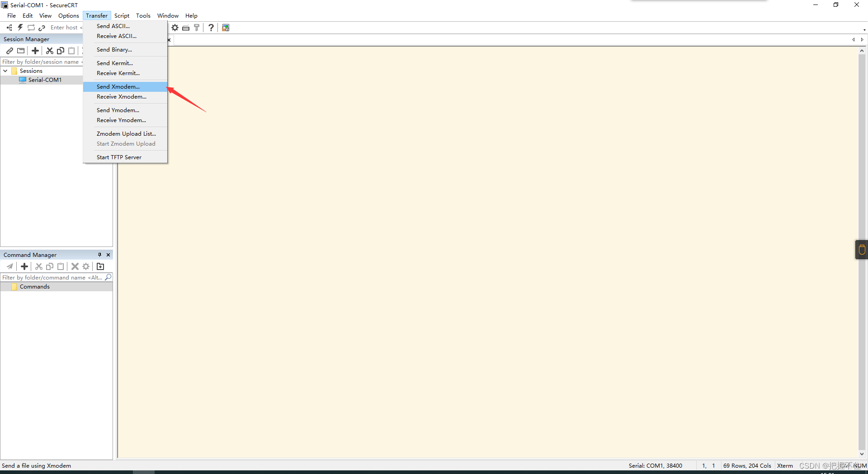Viewport: 868px width, 474px height.
Task: Click Connect link icon in Session Manager
Action: click(x=9, y=51)
